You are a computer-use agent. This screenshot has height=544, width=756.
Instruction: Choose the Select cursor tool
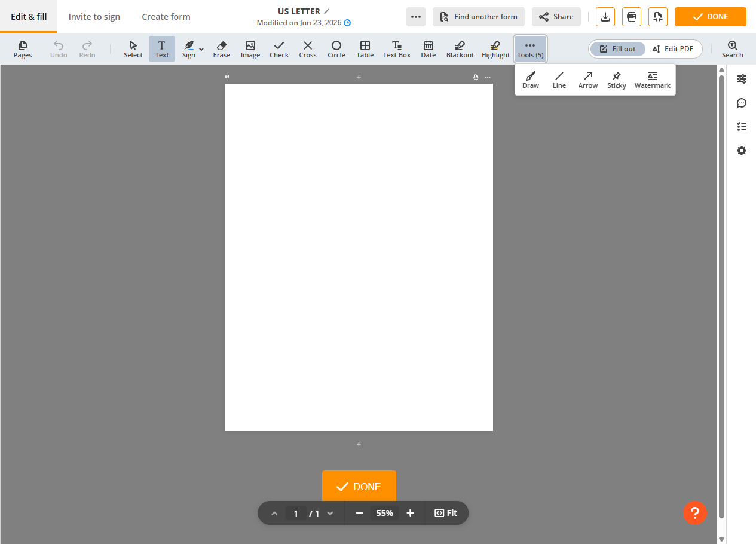click(133, 49)
